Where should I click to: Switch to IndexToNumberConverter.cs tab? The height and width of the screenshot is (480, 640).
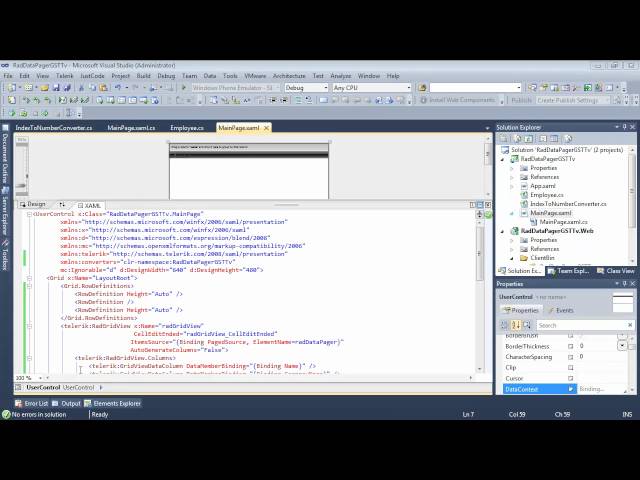click(x=53, y=128)
